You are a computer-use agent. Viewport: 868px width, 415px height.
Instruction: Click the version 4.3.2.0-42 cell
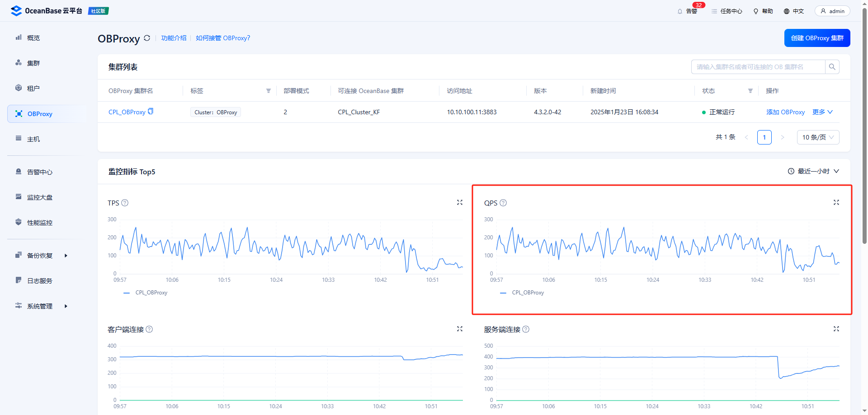pos(547,112)
